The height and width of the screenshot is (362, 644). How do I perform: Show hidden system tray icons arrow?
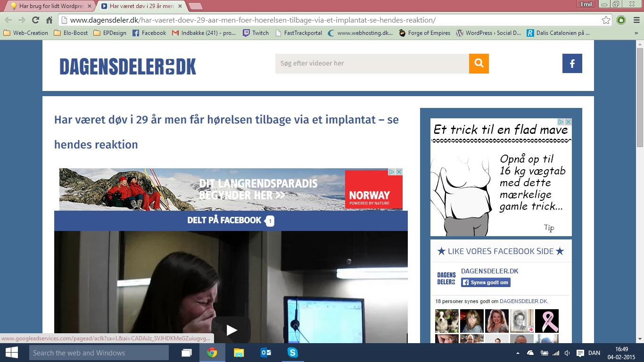coord(518,353)
